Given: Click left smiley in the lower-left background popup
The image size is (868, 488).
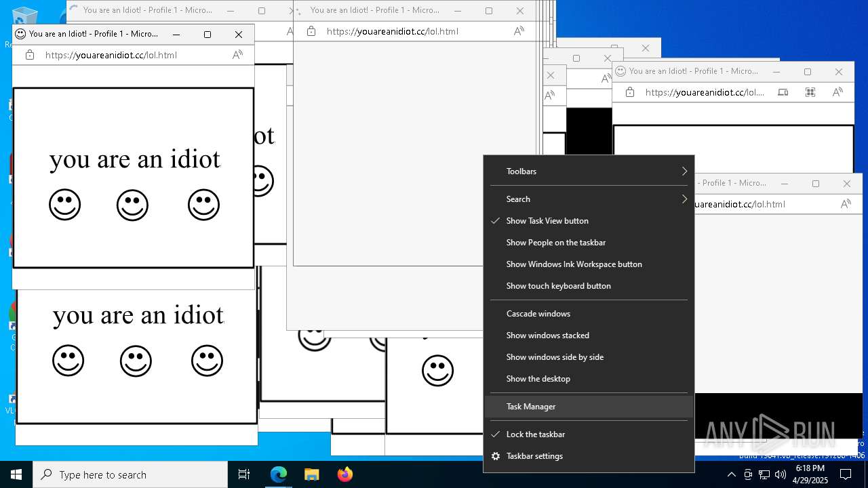Looking at the screenshot, I should point(68,361).
